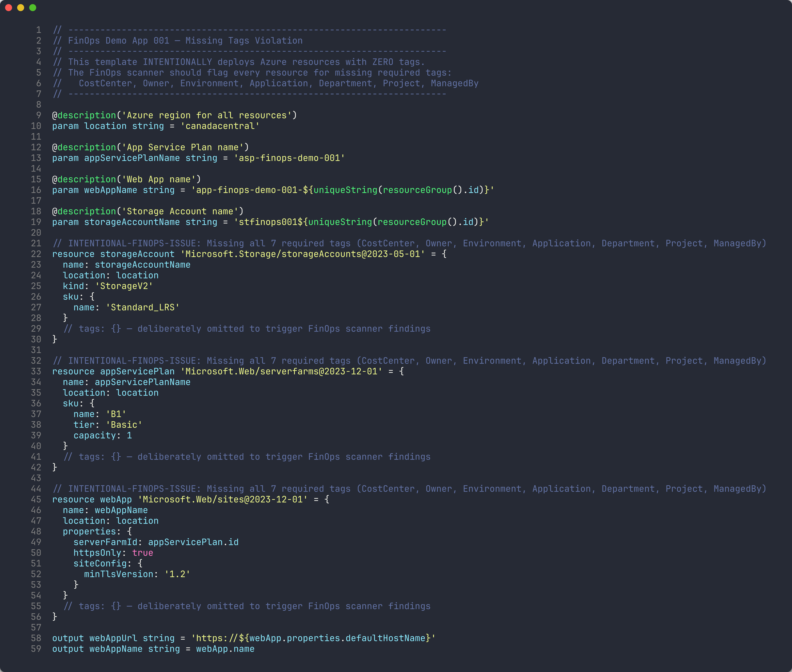Screen dimensions: 792x672
Task: Click line number 45 in the gutter
Action: (x=36, y=499)
